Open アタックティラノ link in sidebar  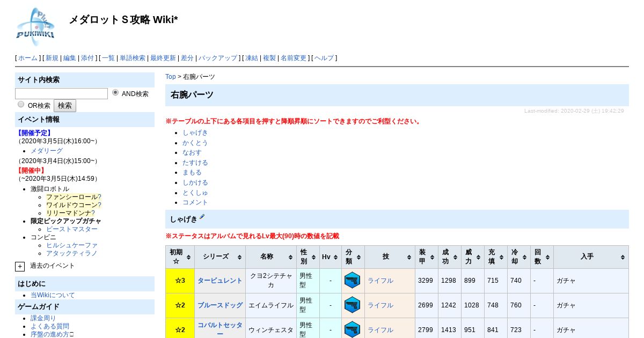click(72, 253)
